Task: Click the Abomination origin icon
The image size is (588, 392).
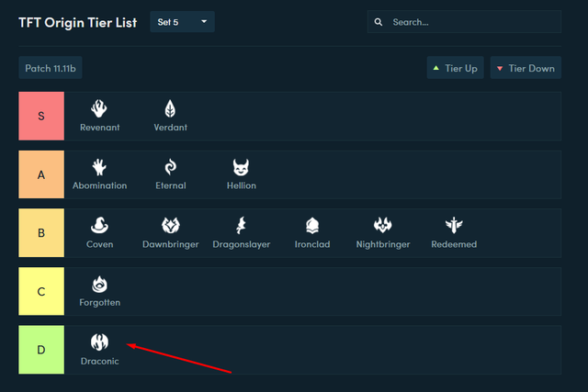Action: (x=99, y=167)
